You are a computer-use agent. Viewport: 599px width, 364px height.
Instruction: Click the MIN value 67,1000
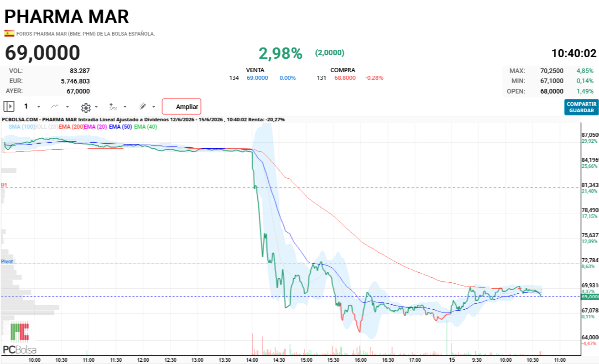coord(551,81)
